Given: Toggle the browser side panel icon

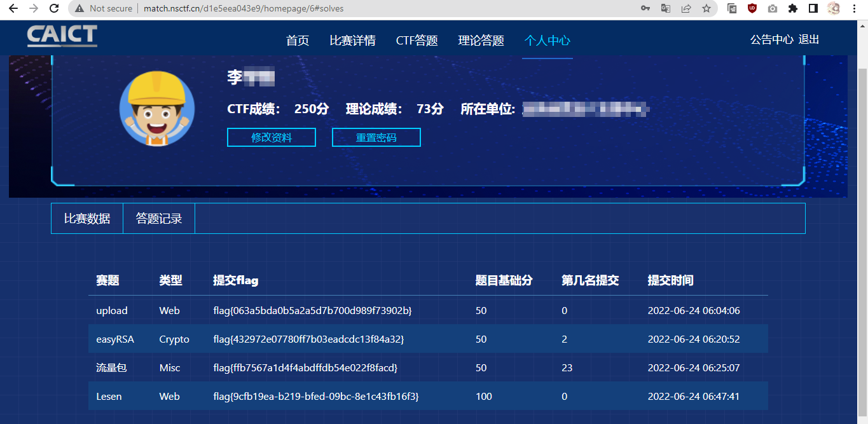Looking at the screenshot, I should click(x=813, y=8).
